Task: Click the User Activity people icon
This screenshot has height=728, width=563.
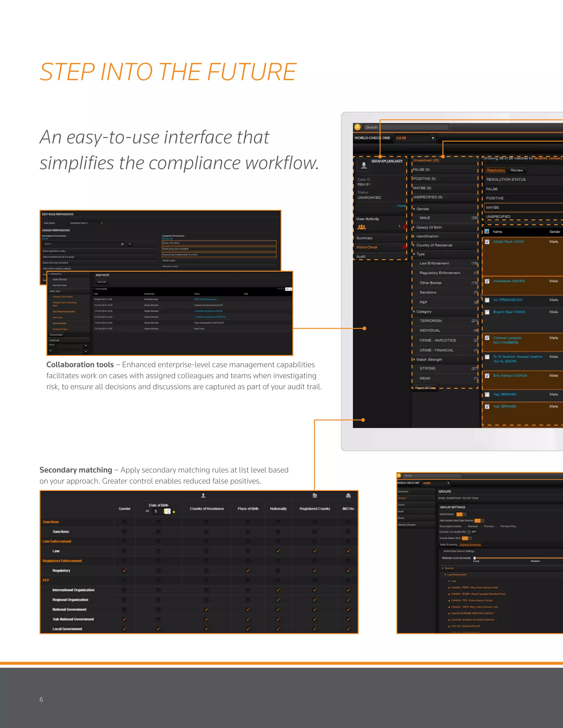Action: tap(361, 227)
